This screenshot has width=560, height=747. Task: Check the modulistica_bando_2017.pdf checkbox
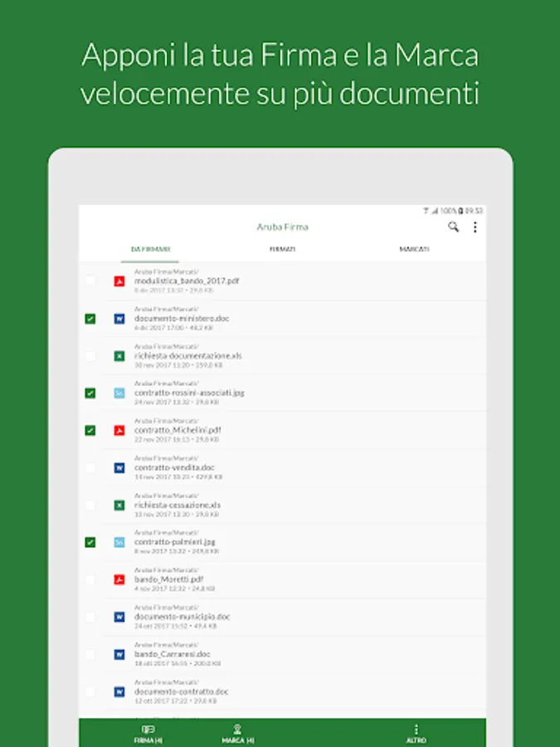pos(90,281)
